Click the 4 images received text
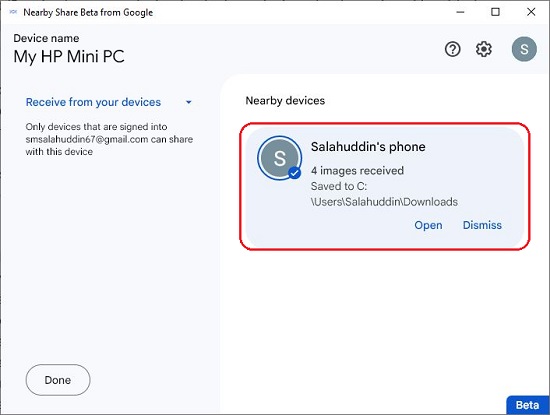 (357, 171)
